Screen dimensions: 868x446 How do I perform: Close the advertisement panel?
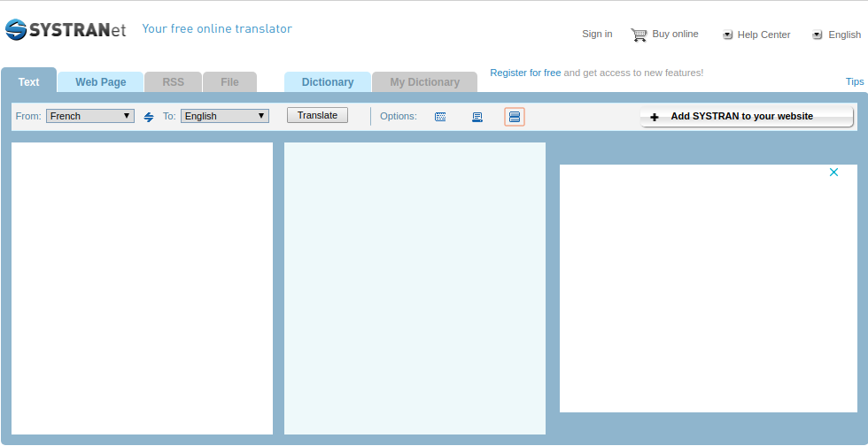pos(833,172)
